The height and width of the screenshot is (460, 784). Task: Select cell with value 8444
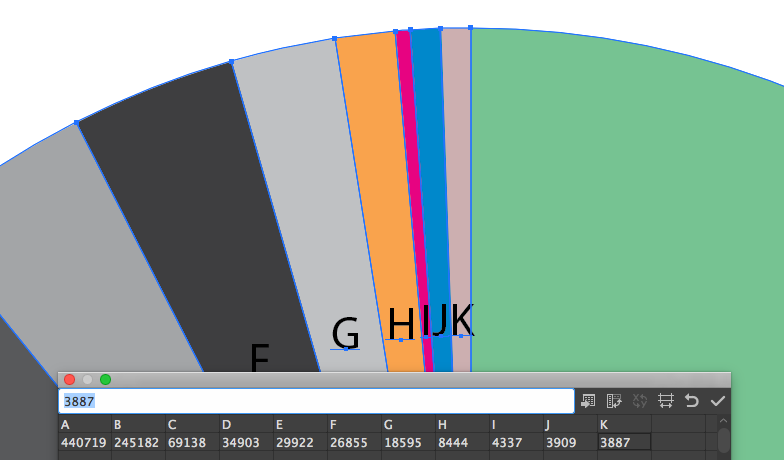pyautogui.click(x=462, y=442)
